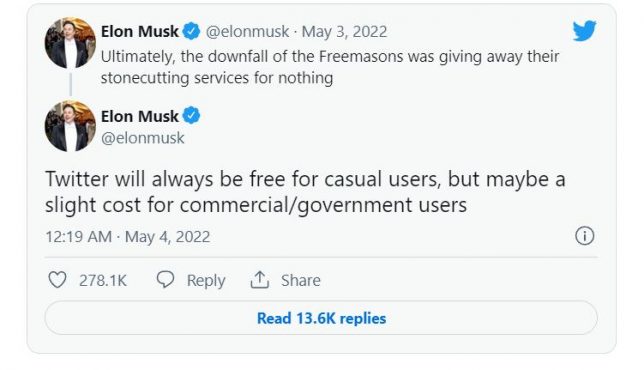644x370 pixels.
Task: Like the tweet with the heart icon
Action: pos(58,280)
